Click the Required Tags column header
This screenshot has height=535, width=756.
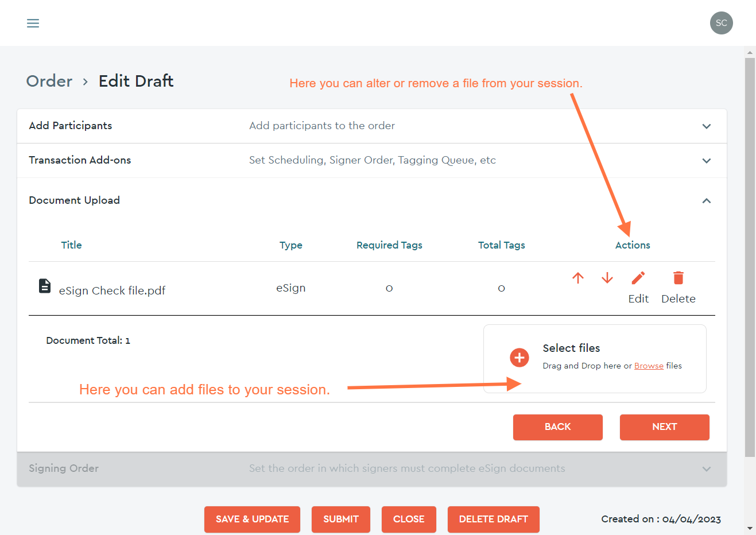pyautogui.click(x=389, y=245)
